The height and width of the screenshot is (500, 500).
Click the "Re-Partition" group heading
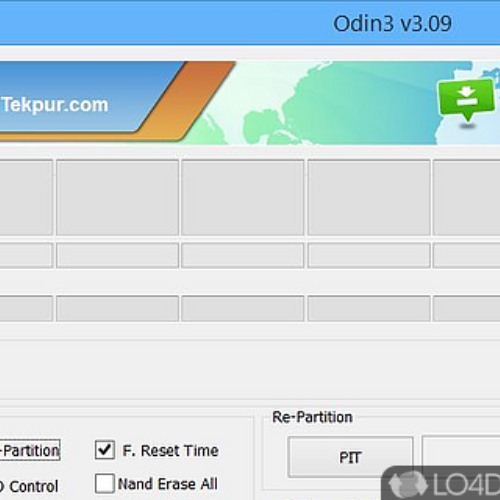pyautogui.click(x=312, y=417)
